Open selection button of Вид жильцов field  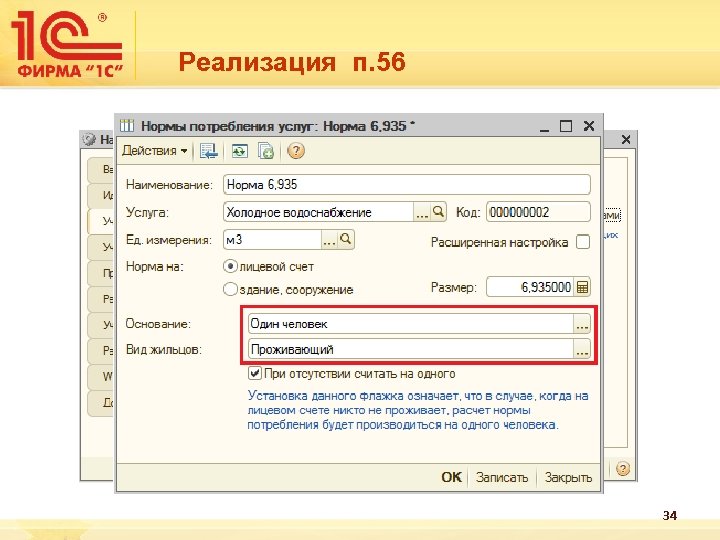click(582, 350)
